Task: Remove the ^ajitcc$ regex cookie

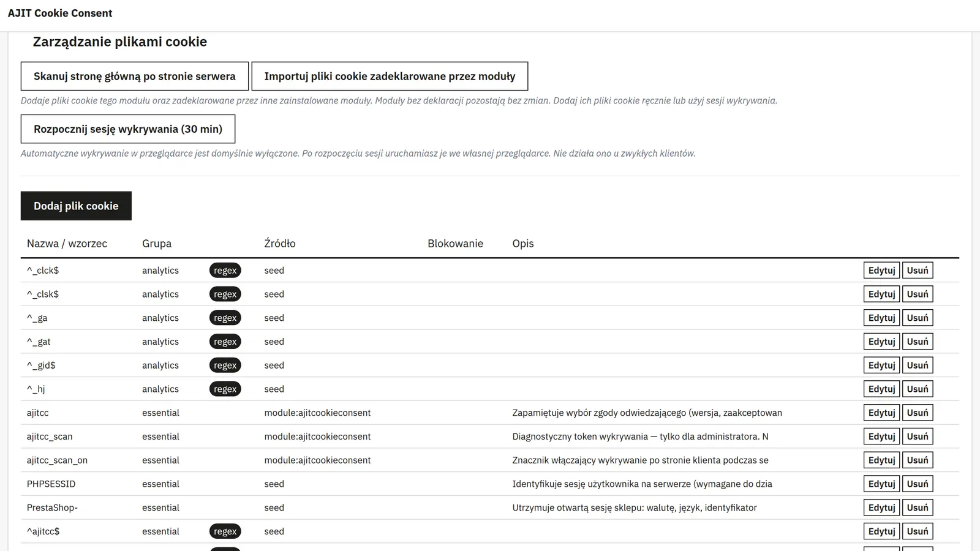Action: coord(918,531)
